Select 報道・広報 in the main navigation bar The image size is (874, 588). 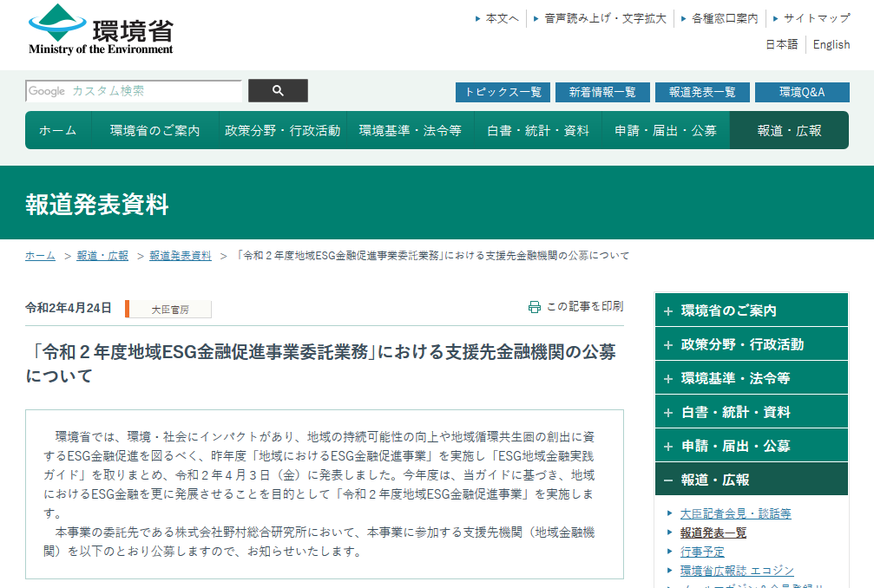[789, 131]
